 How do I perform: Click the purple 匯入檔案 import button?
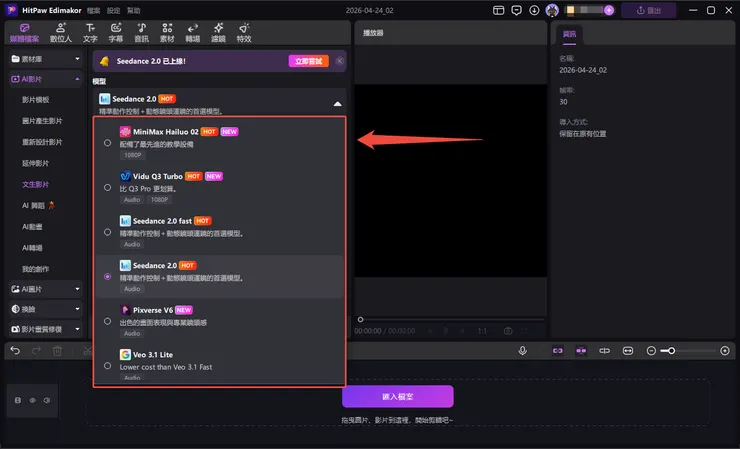click(398, 397)
